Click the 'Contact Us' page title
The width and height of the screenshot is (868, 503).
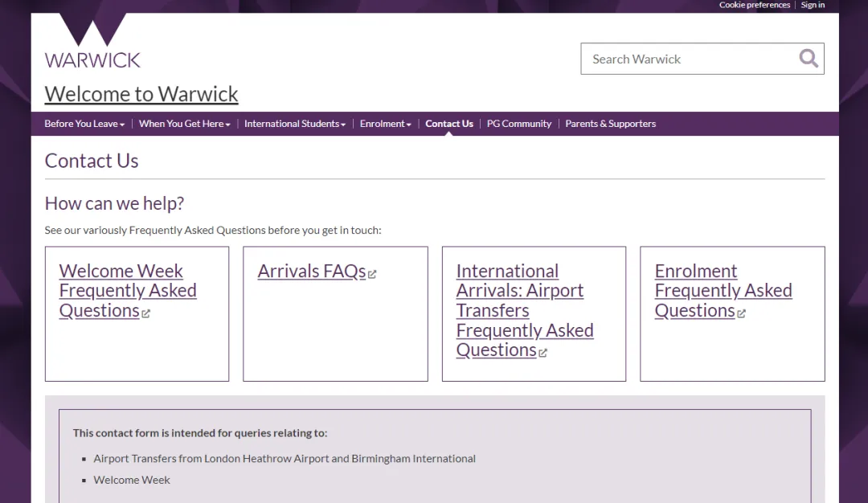click(92, 161)
